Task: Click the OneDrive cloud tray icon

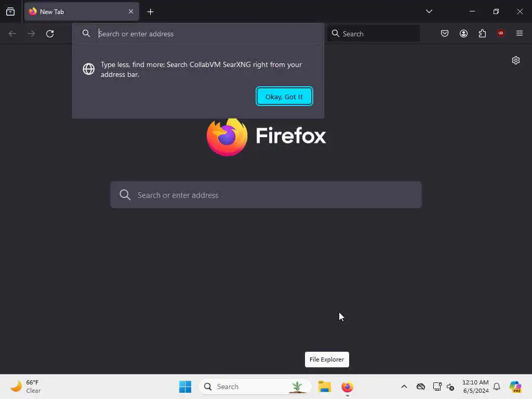Action: (x=421, y=387)
